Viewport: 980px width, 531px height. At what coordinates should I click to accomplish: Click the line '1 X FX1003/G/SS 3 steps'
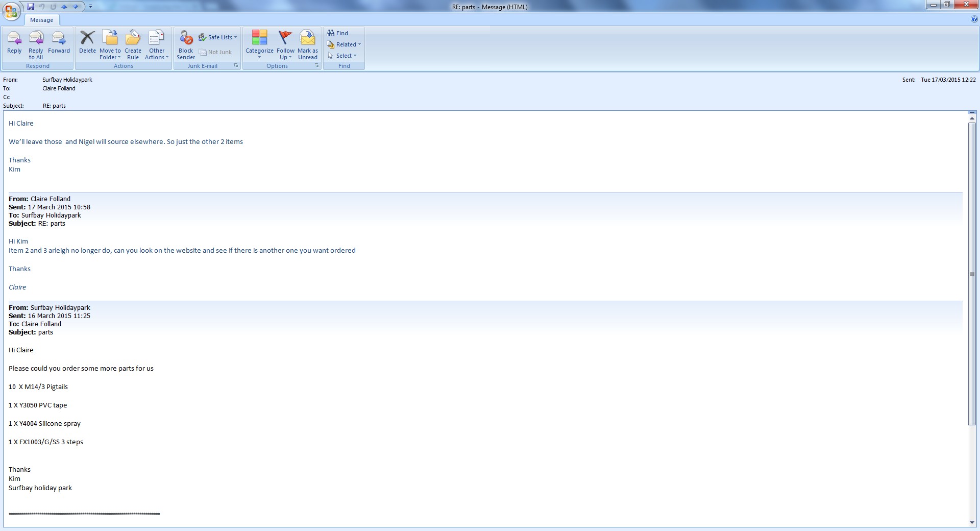46,442
